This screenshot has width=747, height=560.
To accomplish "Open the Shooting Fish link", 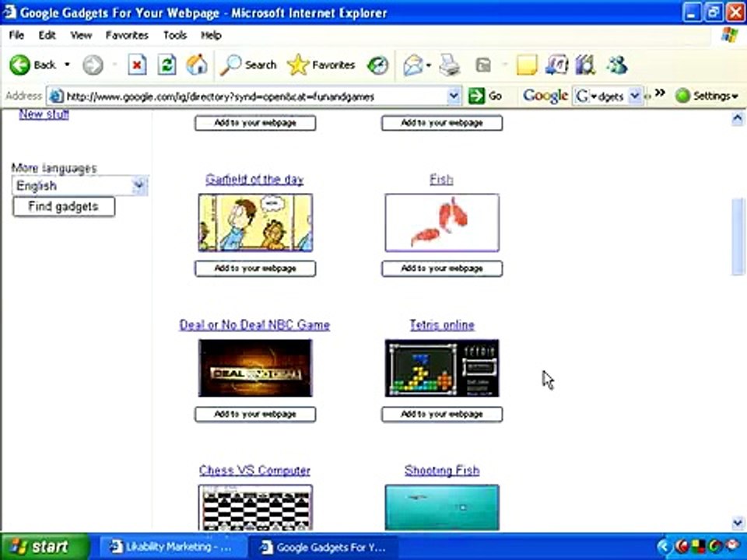I will [442, 470].
